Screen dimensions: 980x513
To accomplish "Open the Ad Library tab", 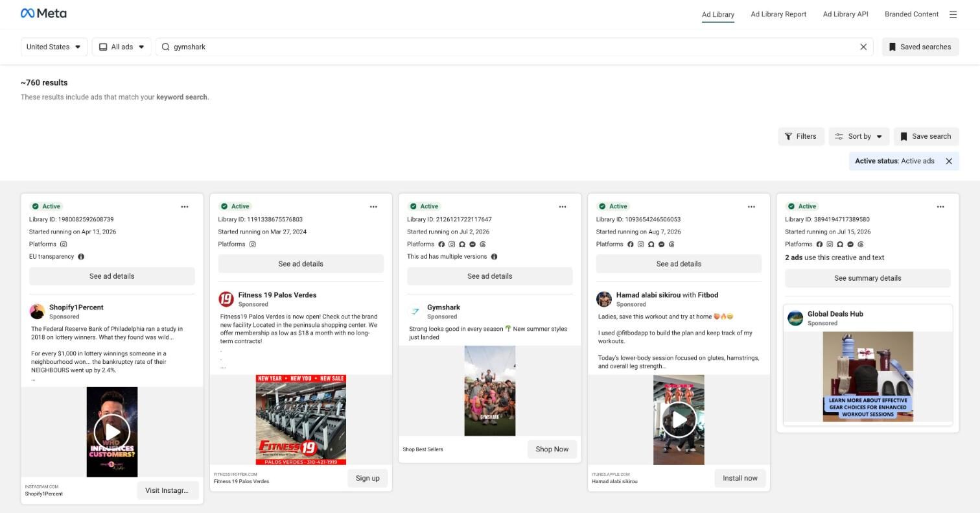I will [718, 14].
